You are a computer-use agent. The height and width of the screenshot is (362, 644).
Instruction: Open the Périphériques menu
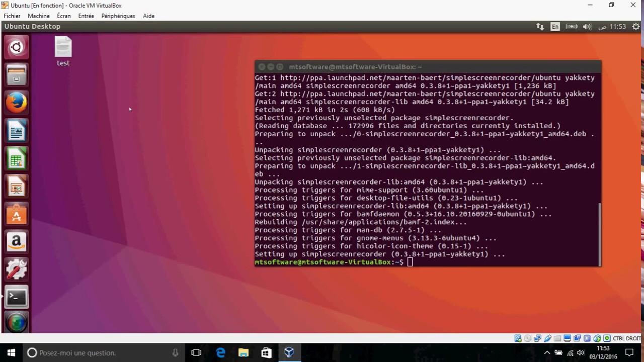118,16
